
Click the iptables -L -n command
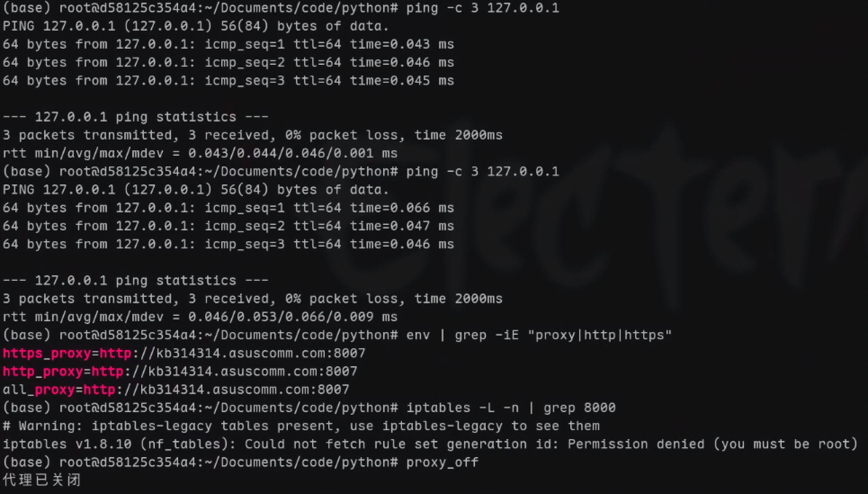[461, 408]
